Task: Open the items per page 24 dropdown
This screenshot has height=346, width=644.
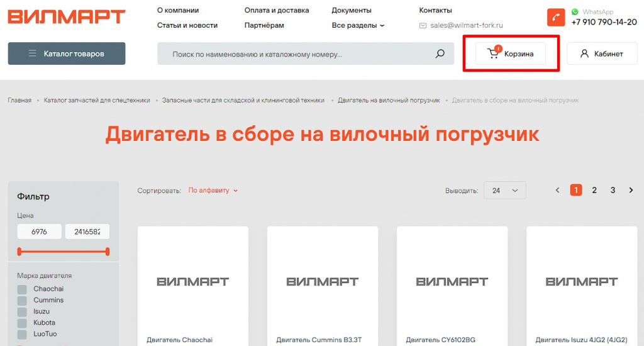Action: point(505,190)
